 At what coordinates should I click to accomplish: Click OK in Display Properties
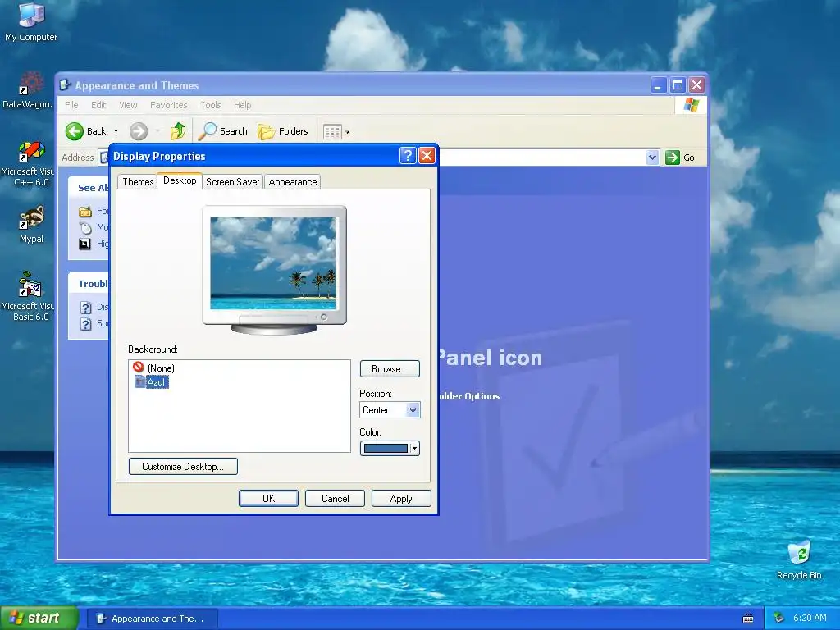point(268,499)
